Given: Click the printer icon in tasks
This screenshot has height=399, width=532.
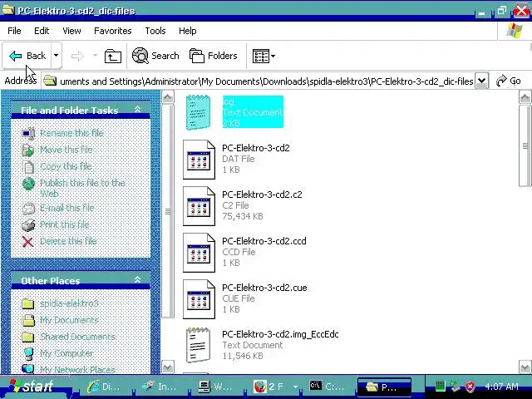Looking at the screenshot, I should [x=28, y=225].
